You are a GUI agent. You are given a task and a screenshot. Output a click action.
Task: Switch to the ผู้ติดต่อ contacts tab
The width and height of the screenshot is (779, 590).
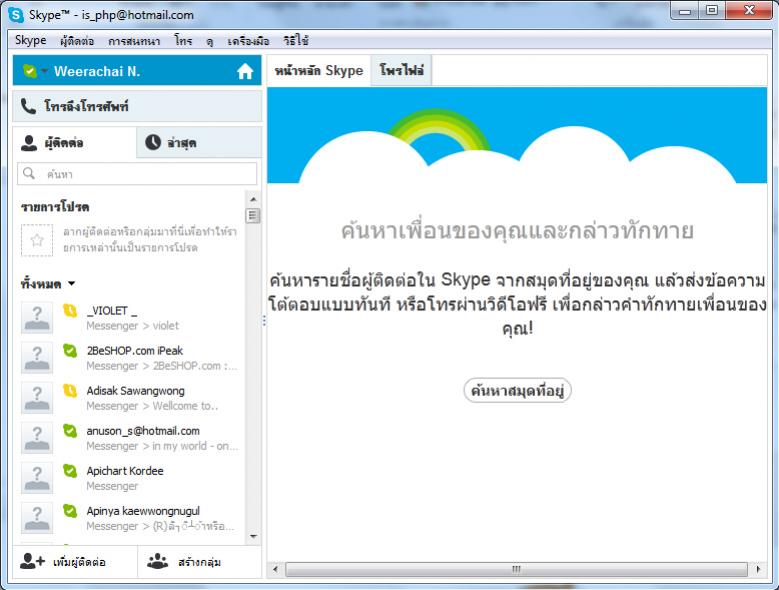(75, 143)
